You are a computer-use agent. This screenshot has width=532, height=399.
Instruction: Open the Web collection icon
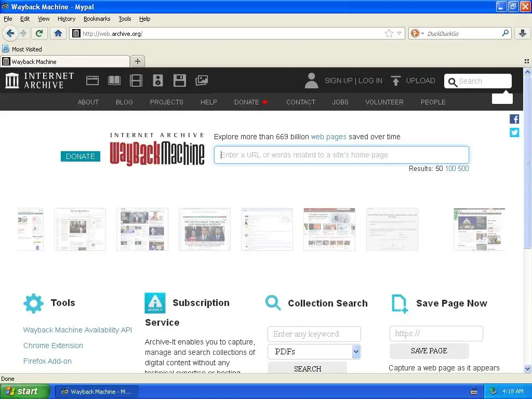[92, 81]
